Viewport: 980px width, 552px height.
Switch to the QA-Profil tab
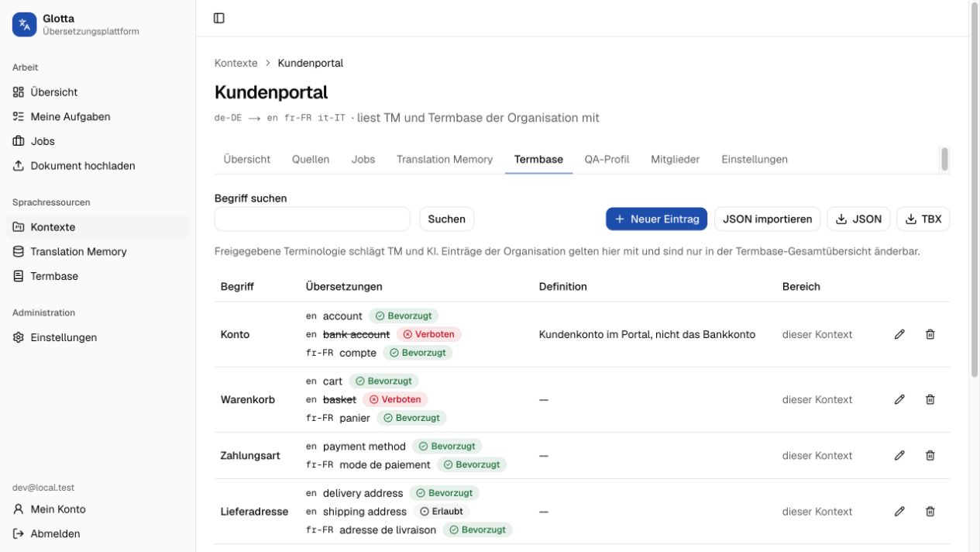click(607, 159)
